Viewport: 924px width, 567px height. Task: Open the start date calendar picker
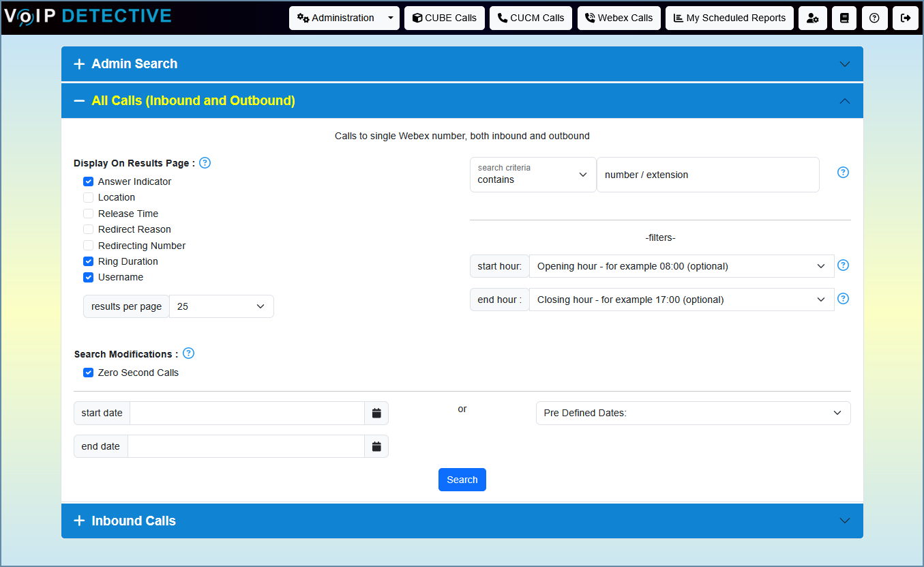coord(376,413)
